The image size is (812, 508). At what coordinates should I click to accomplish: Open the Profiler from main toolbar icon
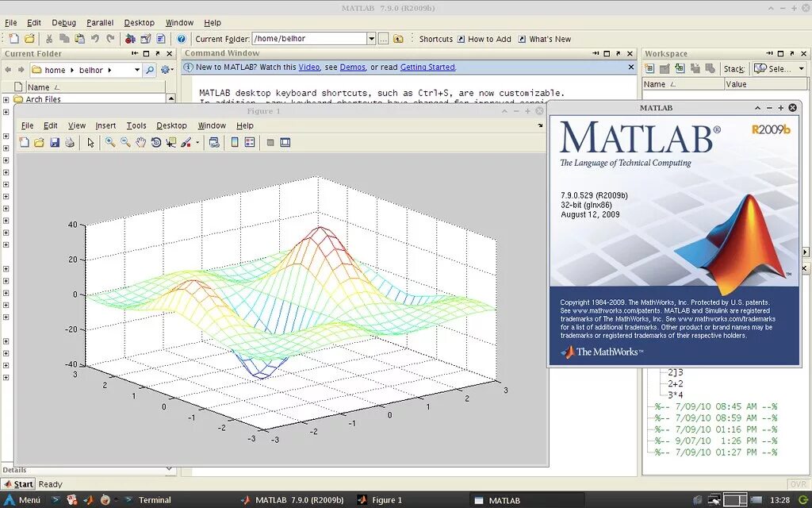161,39
